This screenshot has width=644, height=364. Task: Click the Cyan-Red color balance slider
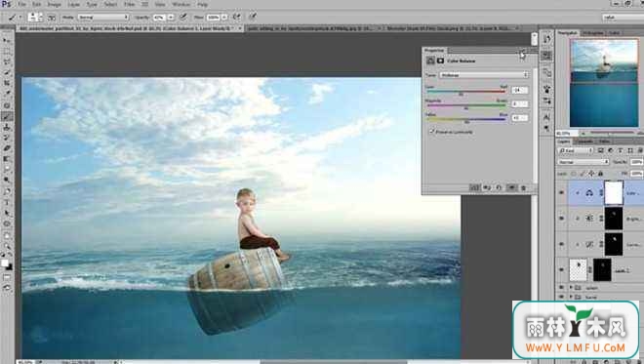pyautogui.click(x=466, y=92)
